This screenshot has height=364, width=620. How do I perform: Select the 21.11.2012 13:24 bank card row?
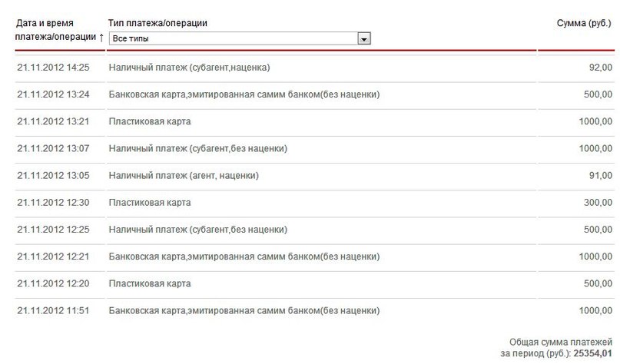pos(314,94)
